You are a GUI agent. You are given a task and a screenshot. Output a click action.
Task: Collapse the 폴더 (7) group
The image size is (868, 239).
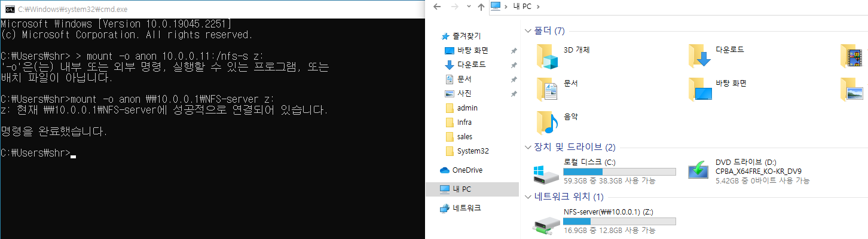[x=528, y=31]
